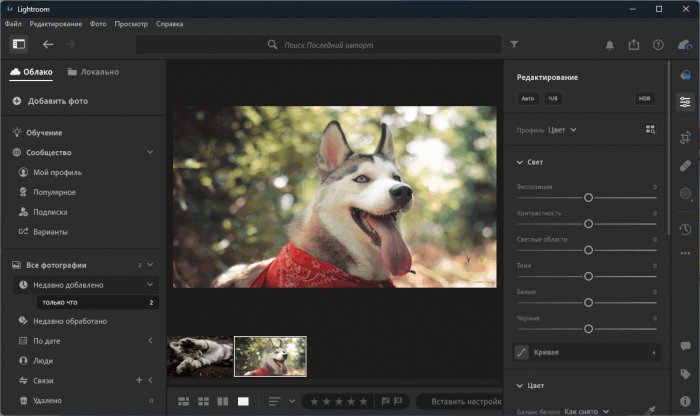This screenshot has width=700, height=416.
Task: Flag photo as rejected
Action: (x=397, y=401)
